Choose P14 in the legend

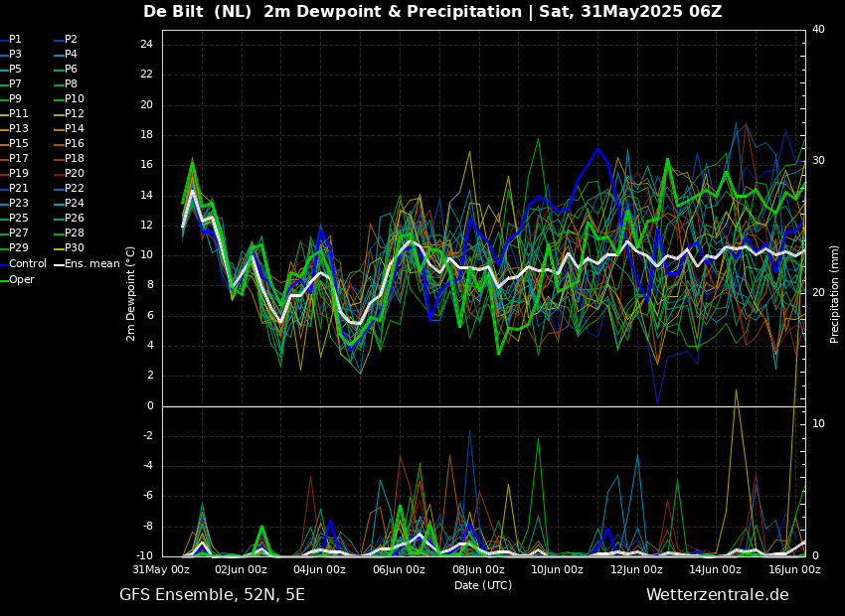pos(70,129)
